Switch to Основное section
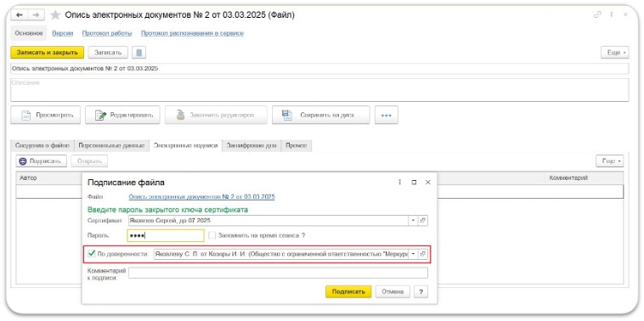This screenshot has width=644, height=321. click(29, 33)
